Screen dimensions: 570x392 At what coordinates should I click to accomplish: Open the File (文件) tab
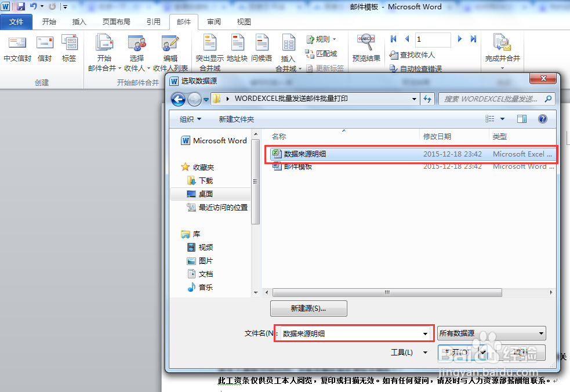[x=16, y=22]
